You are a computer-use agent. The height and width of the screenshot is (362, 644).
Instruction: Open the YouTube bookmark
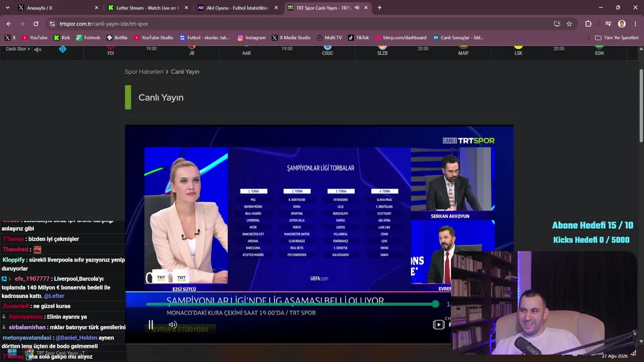pyautogui.click(x=35, y=38)
